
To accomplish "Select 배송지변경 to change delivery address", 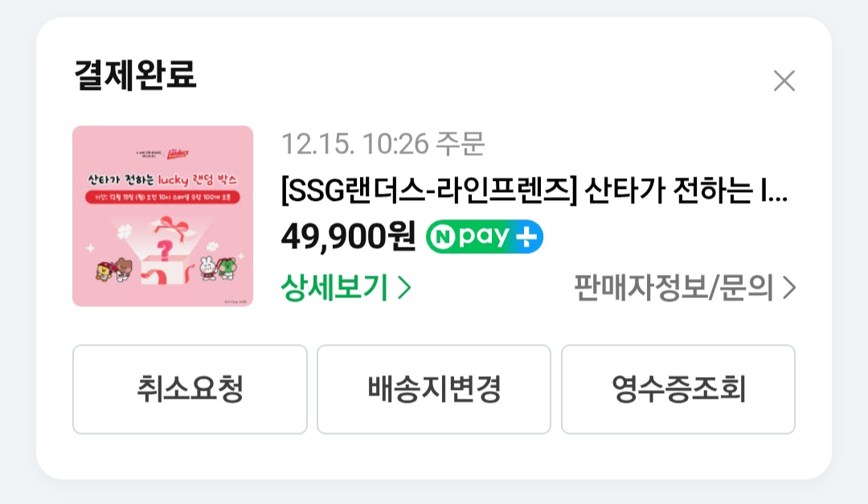I will [x=434, y=389].
